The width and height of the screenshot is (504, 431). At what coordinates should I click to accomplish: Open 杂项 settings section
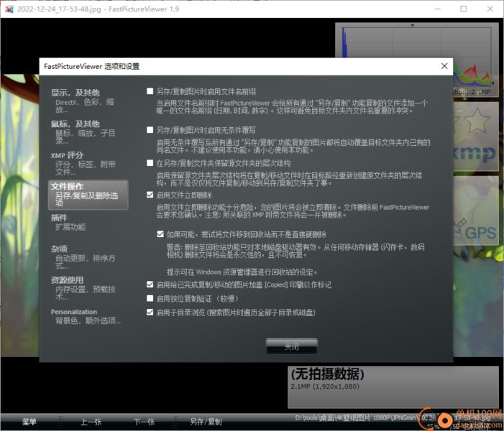click(x=88, y=257)
